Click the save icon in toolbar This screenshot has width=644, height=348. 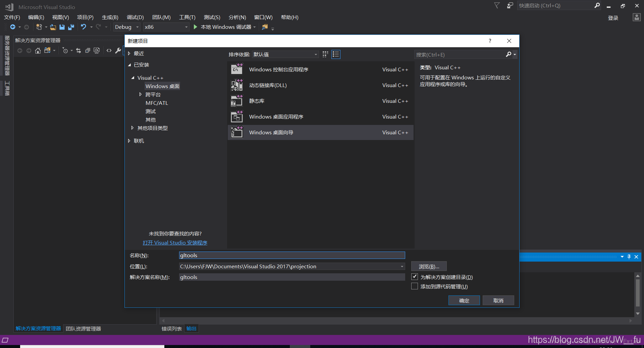click(62, 27)
